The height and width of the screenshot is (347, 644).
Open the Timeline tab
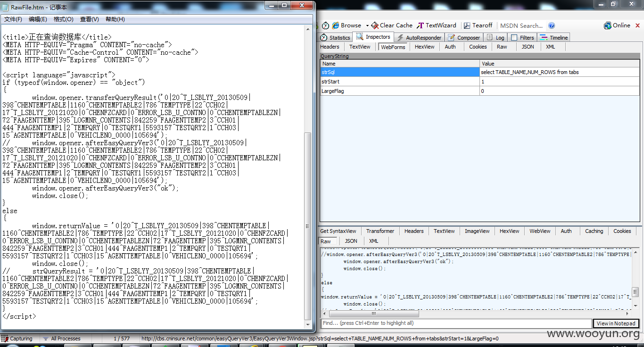click(554, 38)
